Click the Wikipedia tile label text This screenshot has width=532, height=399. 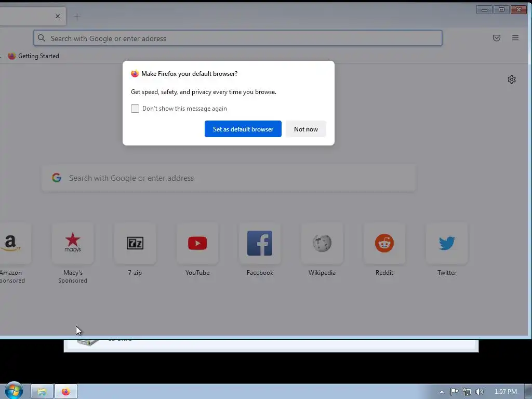click(322, 273)
